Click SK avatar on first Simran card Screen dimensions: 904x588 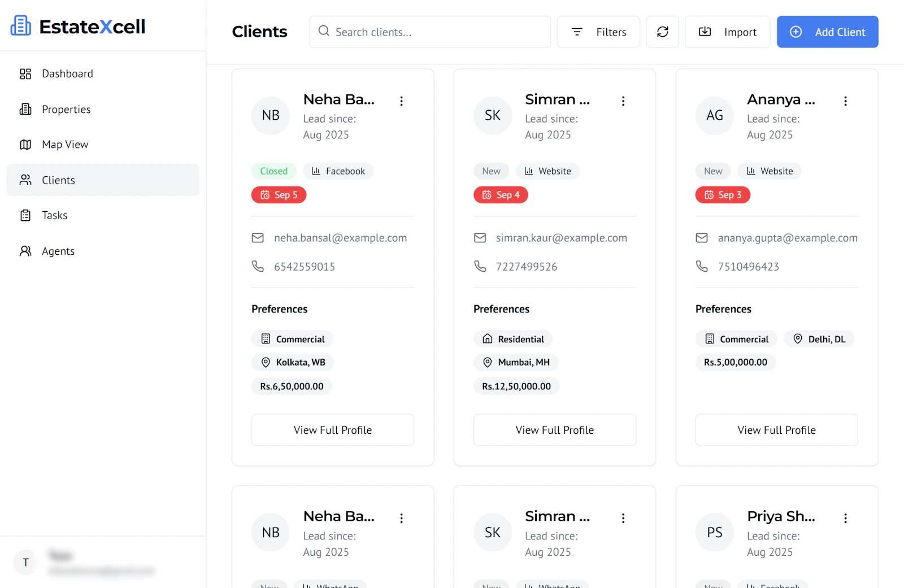tap(493, 115)
